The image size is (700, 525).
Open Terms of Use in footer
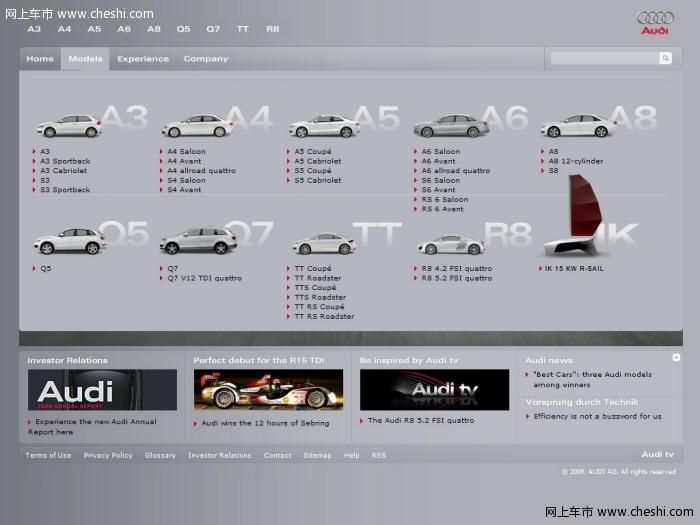pos(48,455)
